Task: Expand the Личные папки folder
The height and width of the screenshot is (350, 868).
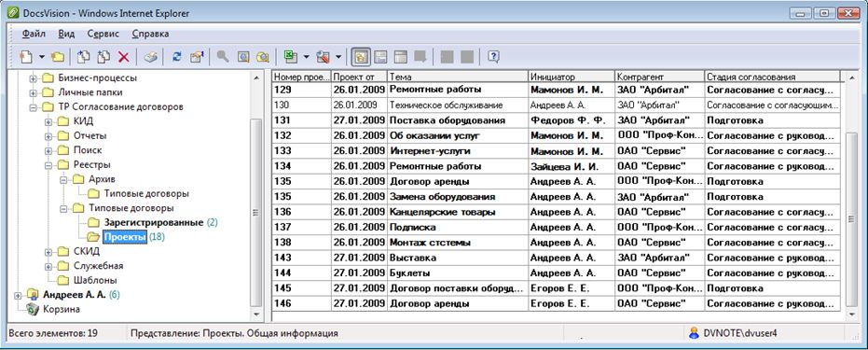Action: (34, 92)
